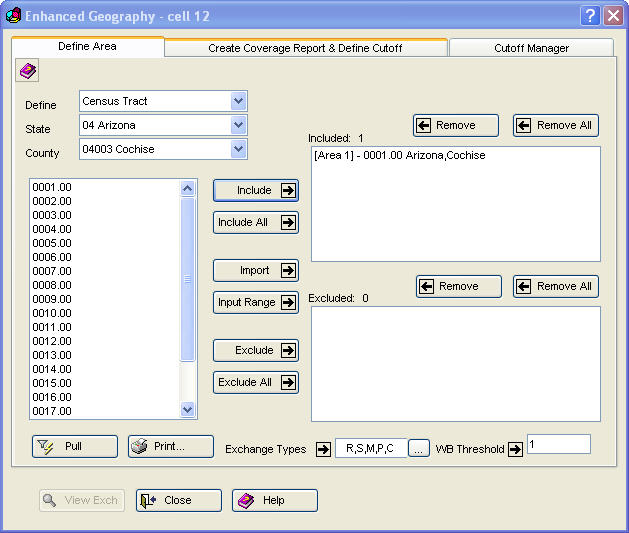
Task: Click the arrow icon next to WB Threshold
Action: [515, 449]
